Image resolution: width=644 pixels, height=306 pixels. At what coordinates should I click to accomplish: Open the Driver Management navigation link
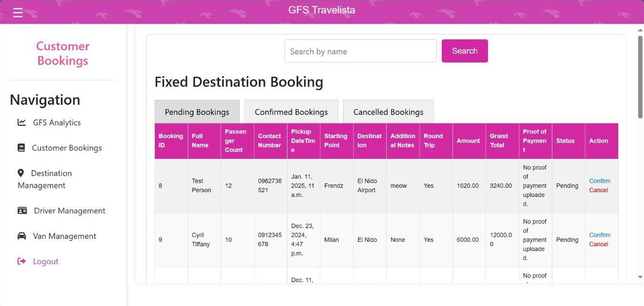tap(70, 211)
